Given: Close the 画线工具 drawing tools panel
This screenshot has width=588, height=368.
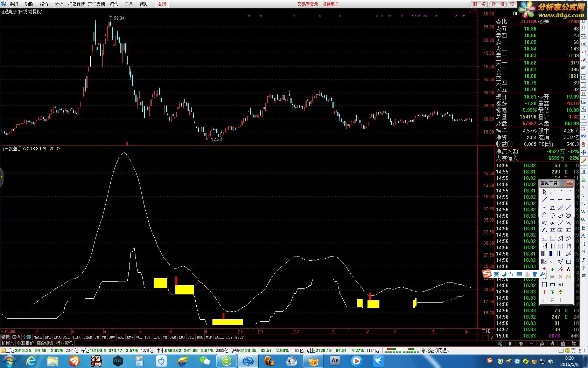Looking at the screenshot, I should tap(570, 183).
